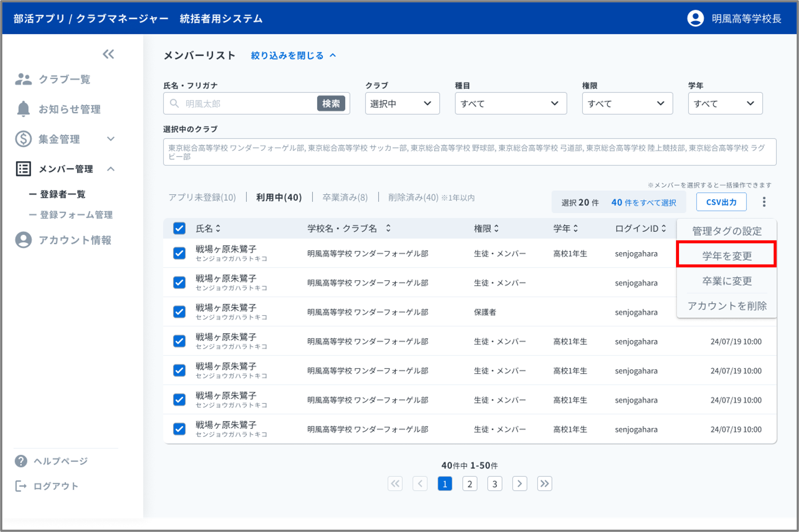Open user avatar icon in header
Viewport: 799px width, 532px height.
coord(695,18)
